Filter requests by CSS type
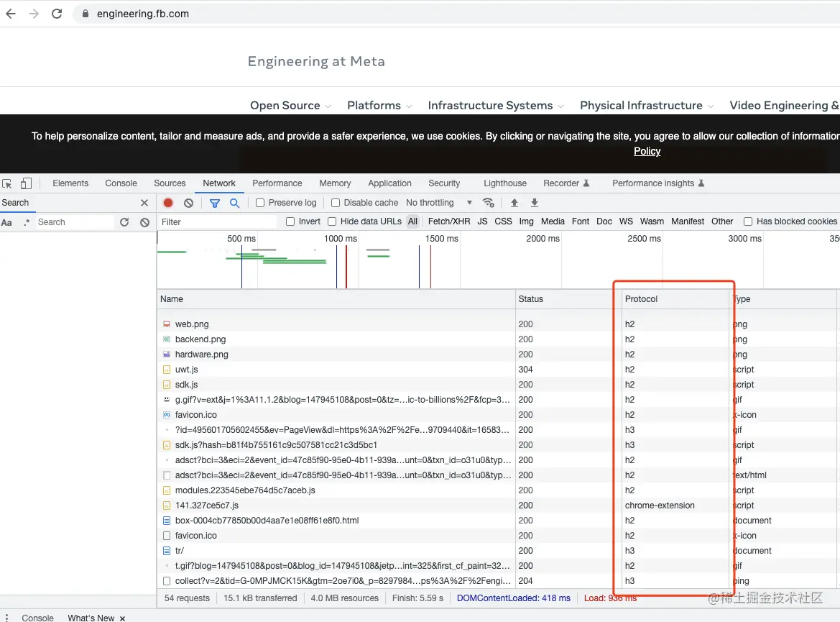 pos(503,221)
